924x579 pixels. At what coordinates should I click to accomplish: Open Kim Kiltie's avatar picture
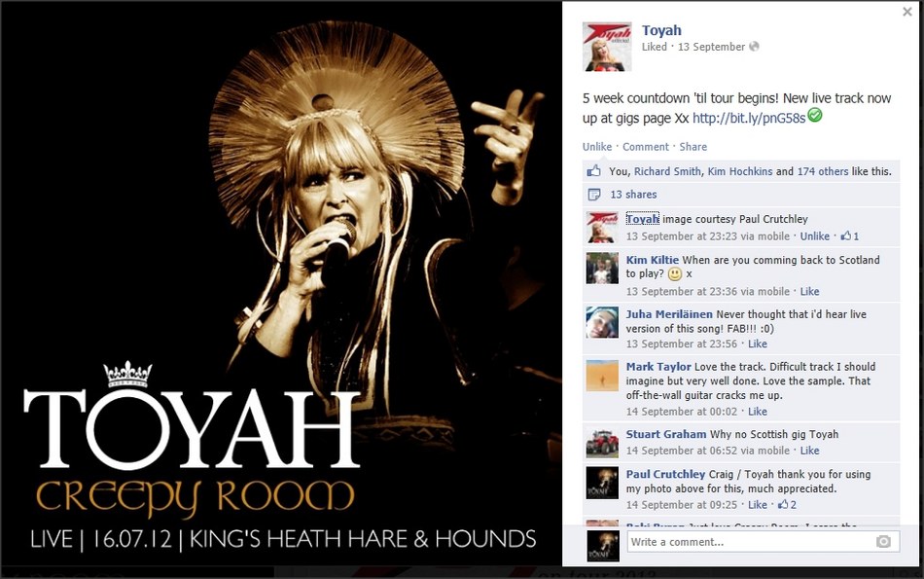(602, 269)
